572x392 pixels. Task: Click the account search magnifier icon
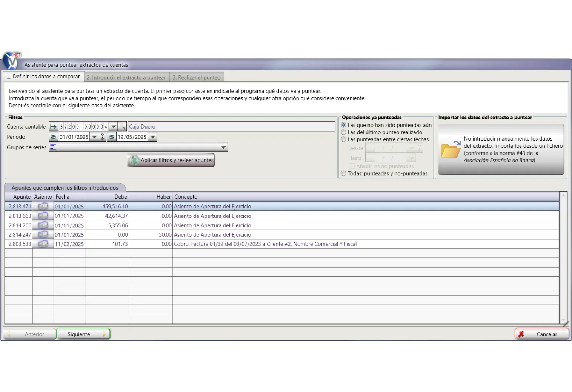pyautogui.click(x=122, y=127)
